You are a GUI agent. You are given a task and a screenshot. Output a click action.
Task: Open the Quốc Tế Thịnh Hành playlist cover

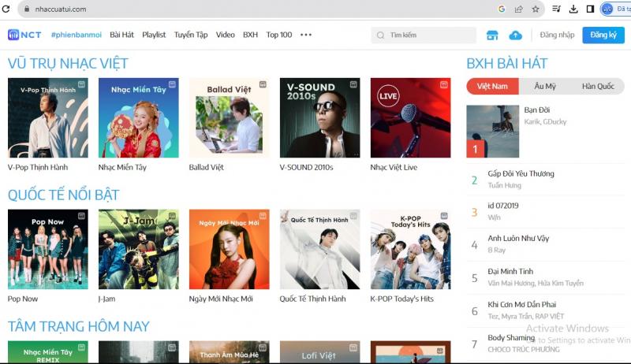click(x=320, y=249)
